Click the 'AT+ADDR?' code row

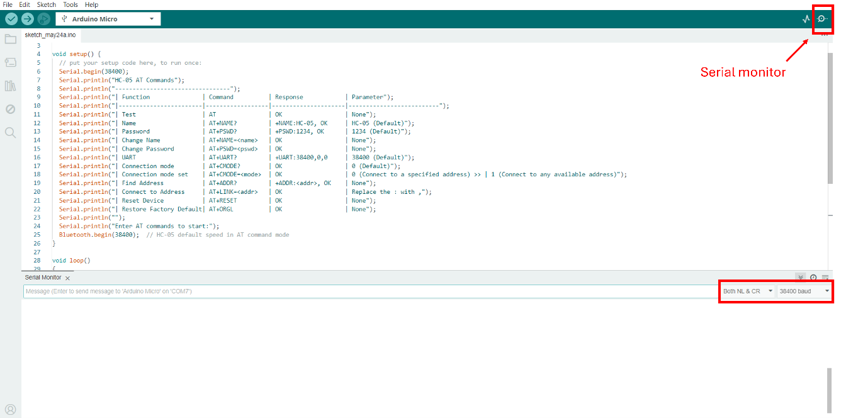217,183
